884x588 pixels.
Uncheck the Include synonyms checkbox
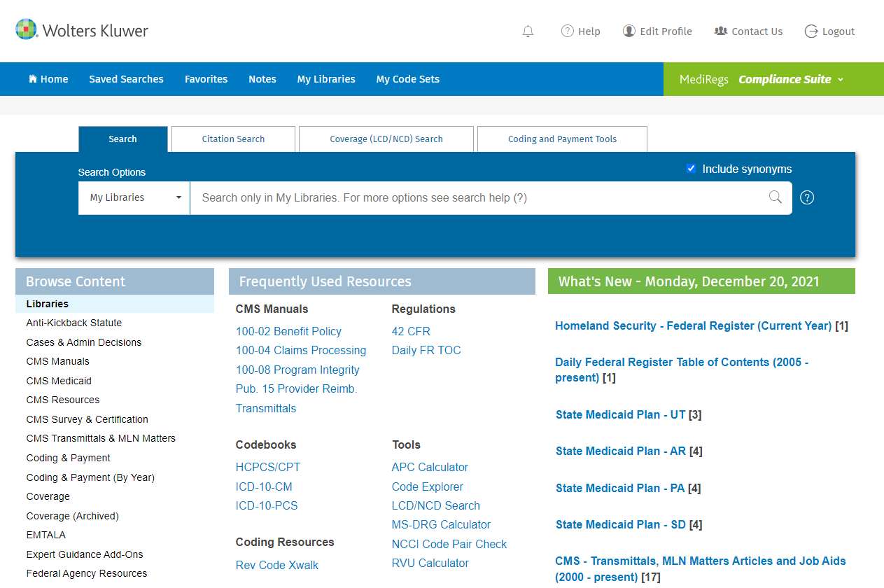(691, 169)
